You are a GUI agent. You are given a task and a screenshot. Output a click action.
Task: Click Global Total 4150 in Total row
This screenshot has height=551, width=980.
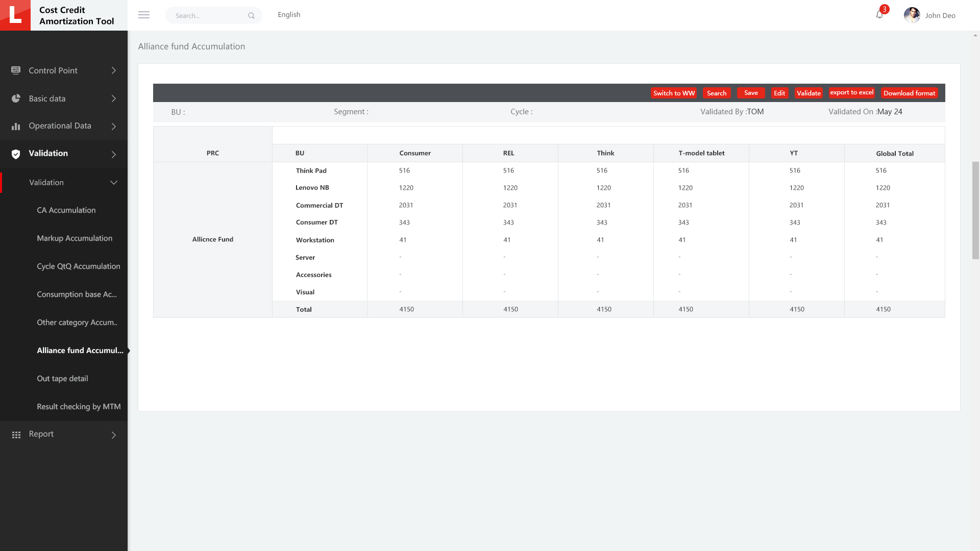pos(884,309)
